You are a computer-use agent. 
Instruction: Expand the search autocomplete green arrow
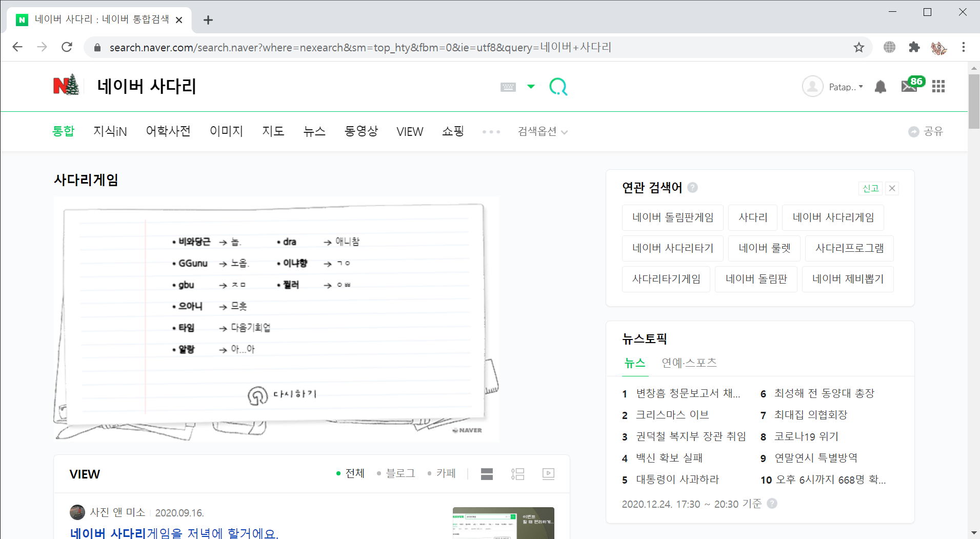[x=531, y=87]
